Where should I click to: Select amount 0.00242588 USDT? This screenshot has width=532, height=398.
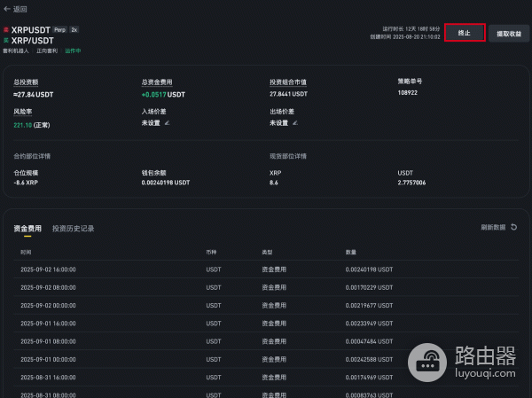coord(369,359)
